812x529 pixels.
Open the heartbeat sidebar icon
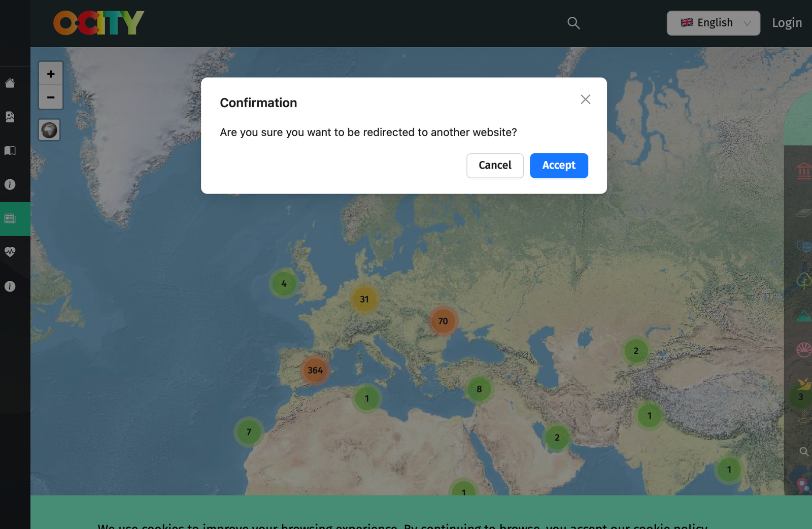coord(10,252)
